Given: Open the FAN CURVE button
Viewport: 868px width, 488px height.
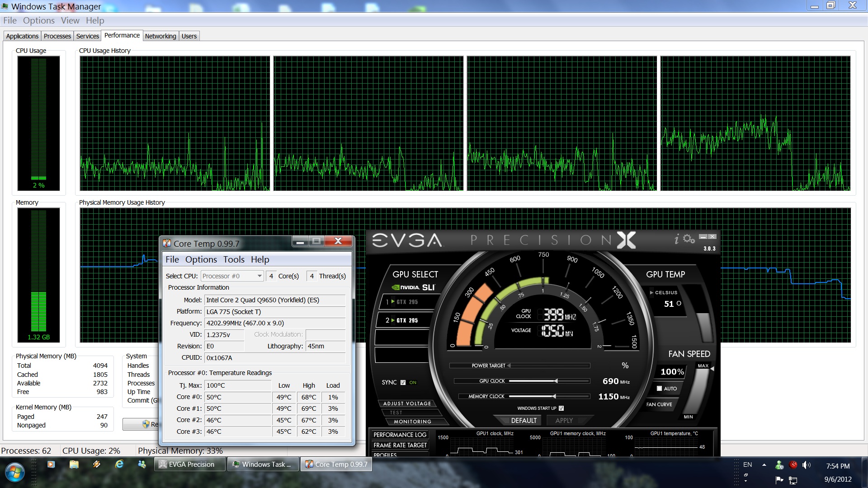Looking at the screenshot, I should pos(659,404).
